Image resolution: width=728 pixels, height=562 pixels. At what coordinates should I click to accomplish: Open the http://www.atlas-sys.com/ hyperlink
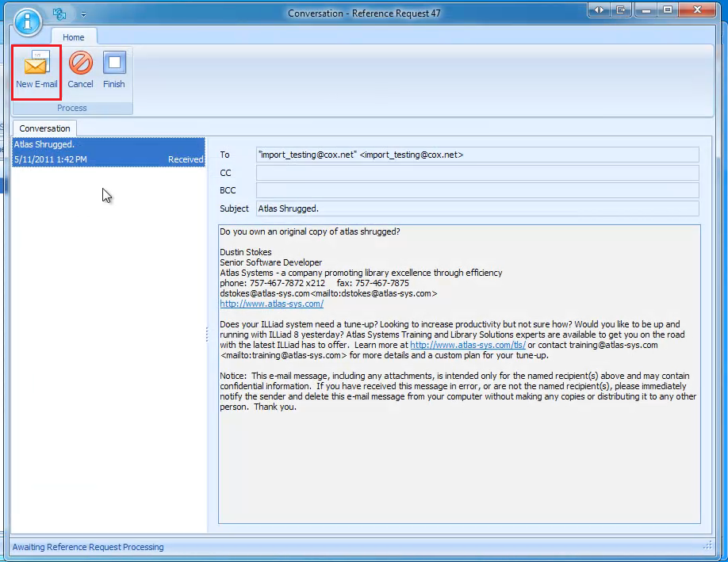(x=272, y=304)
